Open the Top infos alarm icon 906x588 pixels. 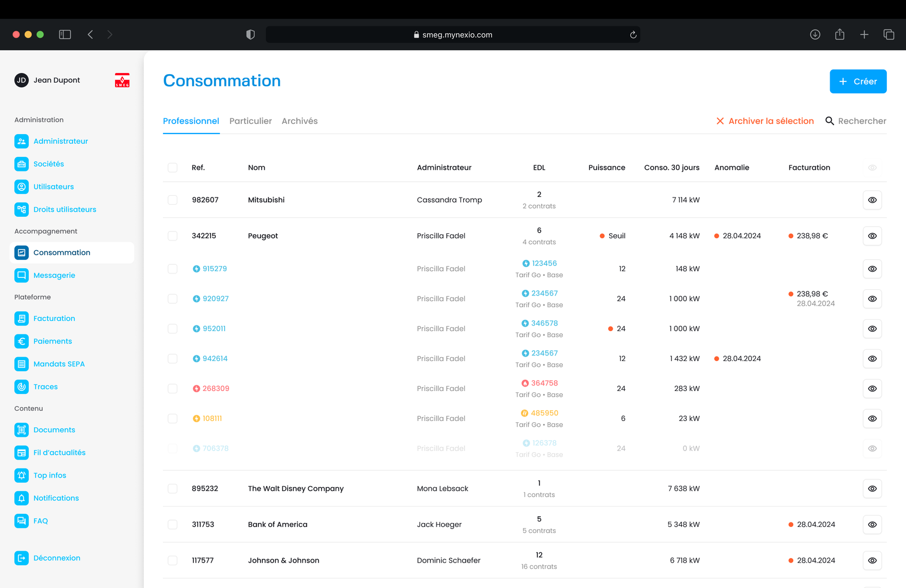pyautogui.click(x=22, y=475)
